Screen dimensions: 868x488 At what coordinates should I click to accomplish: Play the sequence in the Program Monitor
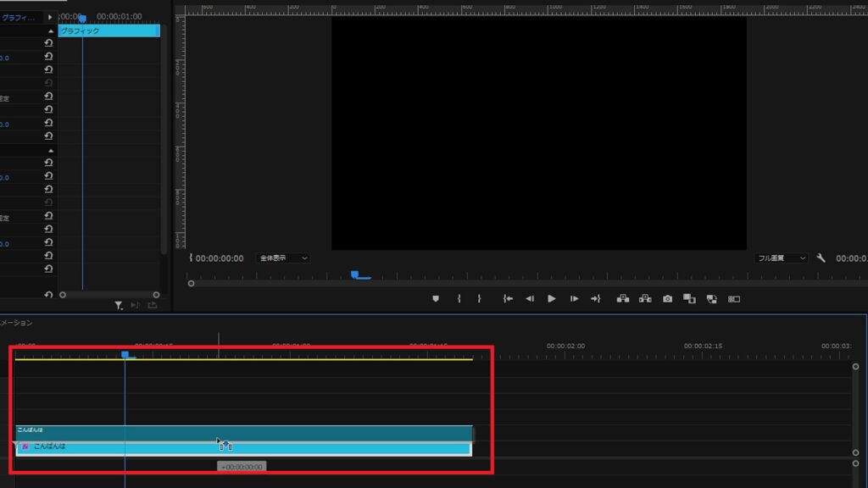point(551,299)
